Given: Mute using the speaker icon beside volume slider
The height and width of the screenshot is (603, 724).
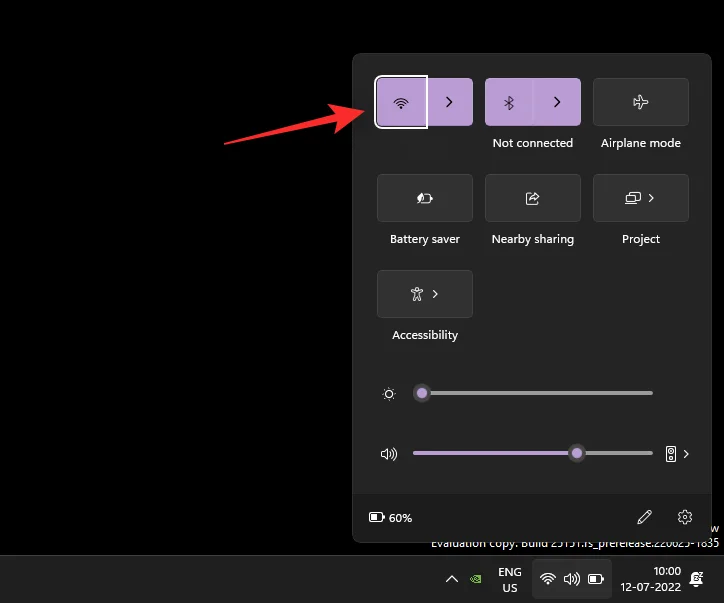Looking at the screenshot, I should 389,454.
